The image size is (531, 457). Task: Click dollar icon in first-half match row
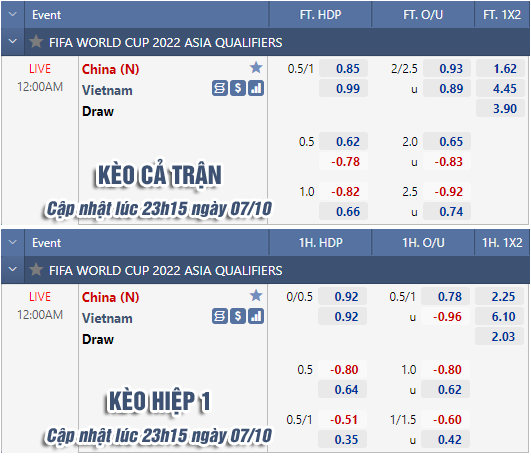pyautogui.click(x=238, y=316)
